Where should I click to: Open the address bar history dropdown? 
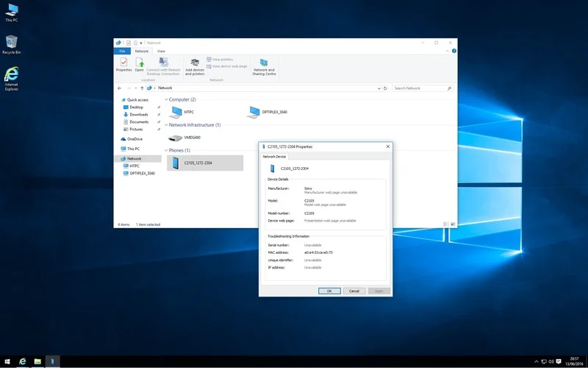point(379,88)
